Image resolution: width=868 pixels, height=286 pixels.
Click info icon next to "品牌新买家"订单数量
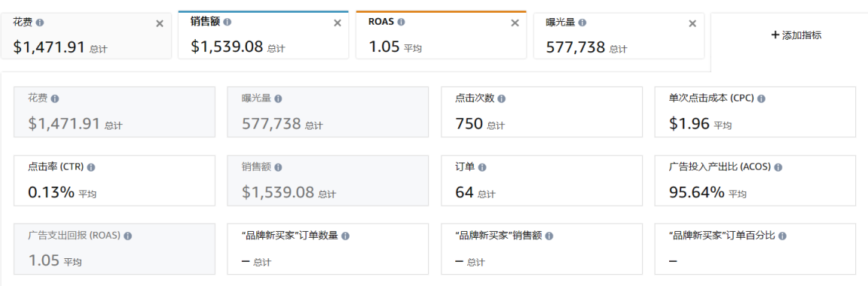tap(345, 236)
